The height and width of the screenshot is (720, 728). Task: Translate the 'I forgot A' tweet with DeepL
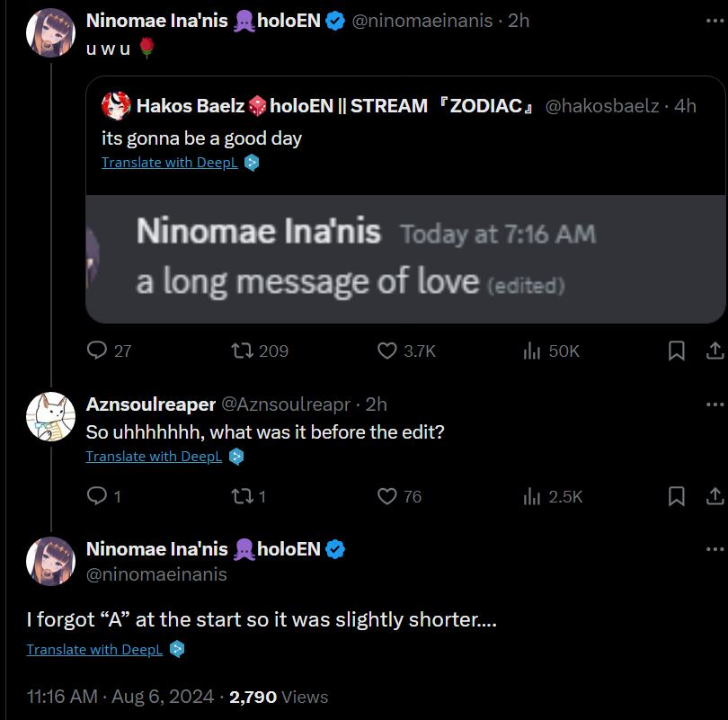pos(94,650)
